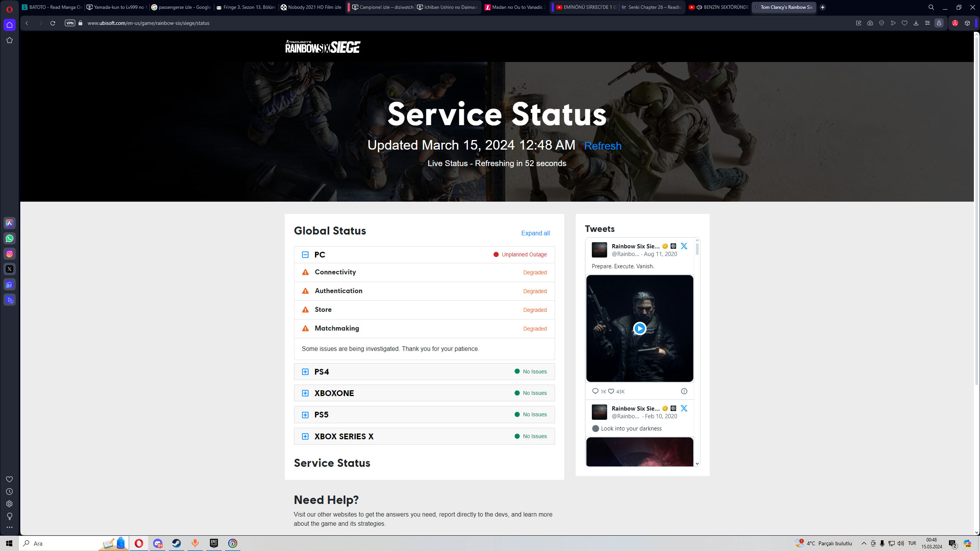
Task: Click the Refresh link
Action: (x=602, y=146)
